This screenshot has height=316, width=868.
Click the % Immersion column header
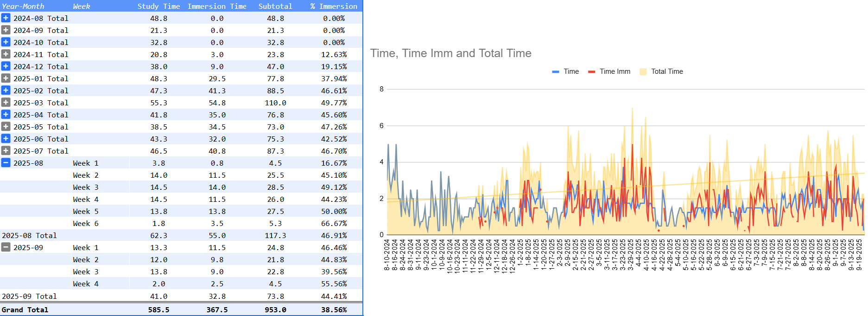(334, 6)
